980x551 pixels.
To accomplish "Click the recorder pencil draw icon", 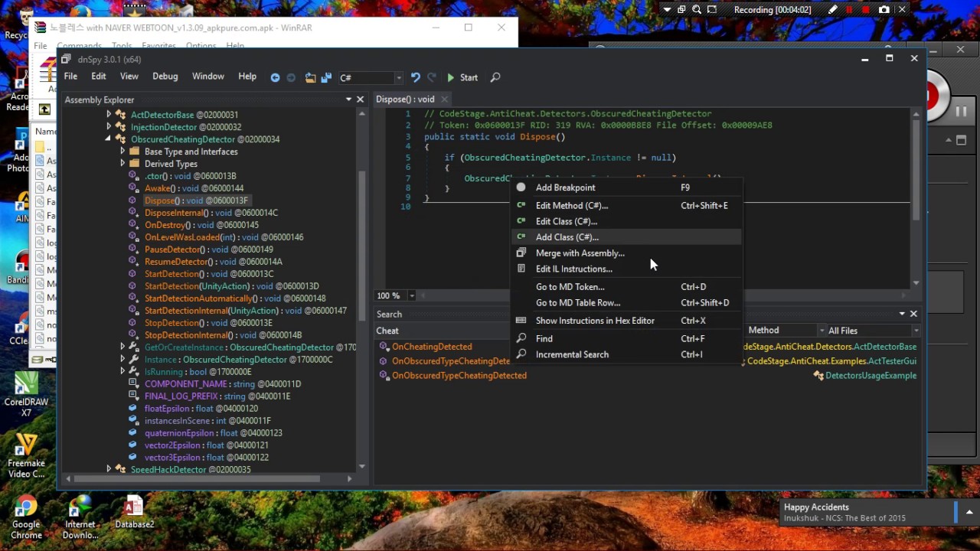I will 833,10.
